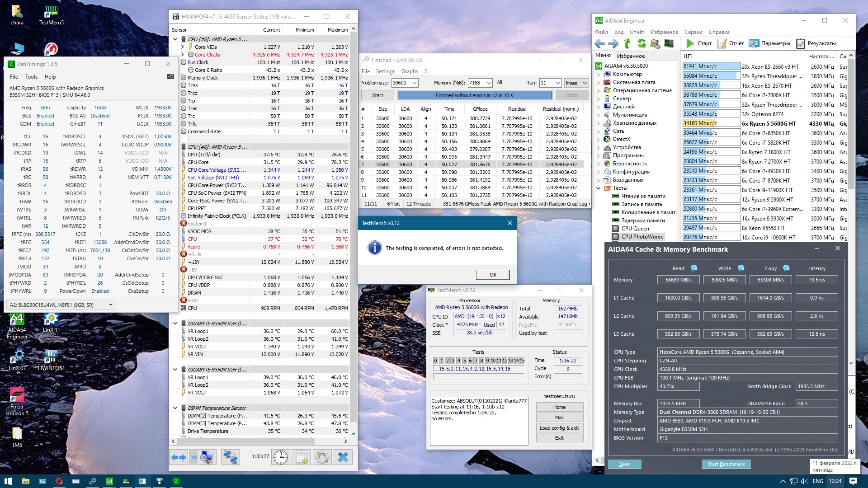868x488 pixels.
Task: Click the AIDA64 user accounts toolbar icon
Action: point(655,43)
